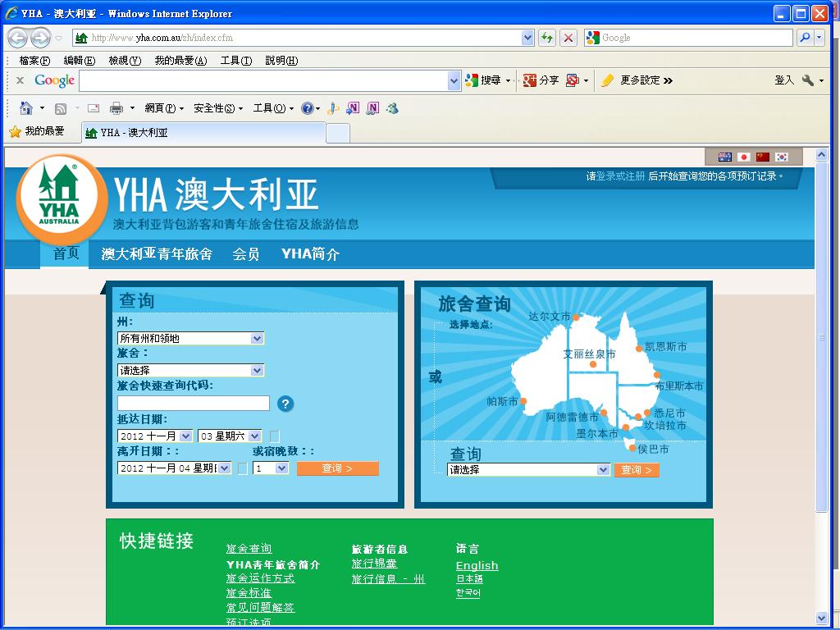Screen dimensions: 840x630
Task: Open the 說明(H) menu
Action: click(282, 61)
